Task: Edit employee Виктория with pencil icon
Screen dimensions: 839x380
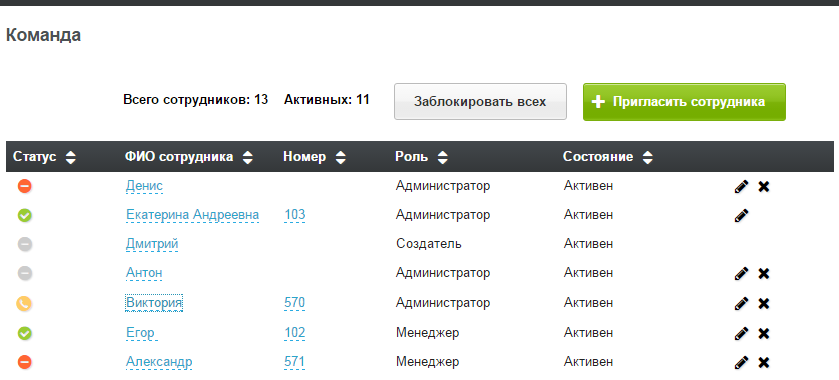Action: 741,303
